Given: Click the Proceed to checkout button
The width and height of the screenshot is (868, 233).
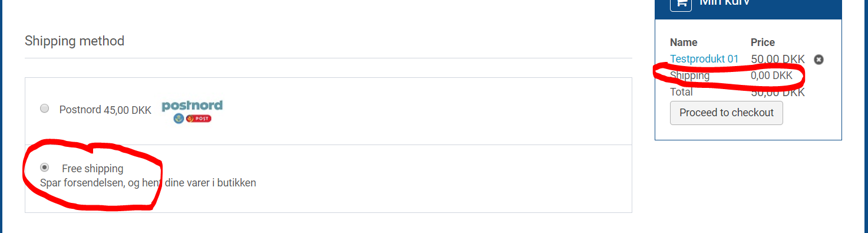Looking at the screenshot, I should pyautogui.click(x=727, y=113).
